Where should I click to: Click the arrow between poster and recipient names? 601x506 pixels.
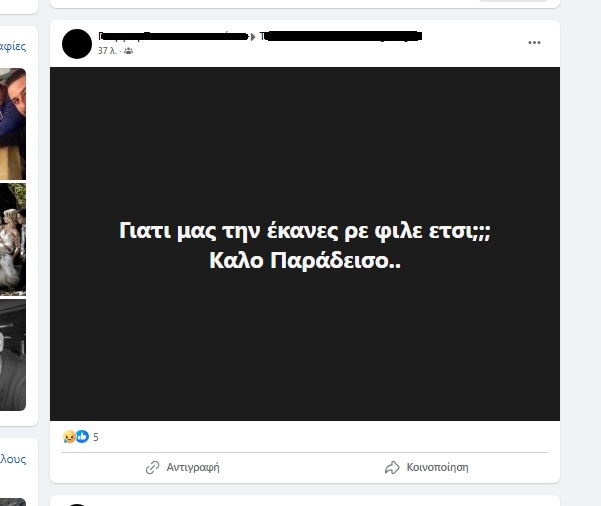coord(253,37)
